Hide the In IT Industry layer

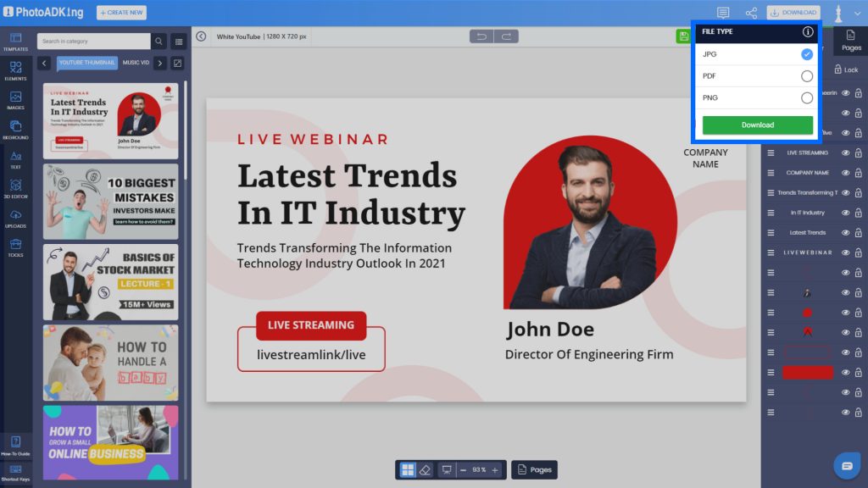pyautogui.click(x=845, y=213)
